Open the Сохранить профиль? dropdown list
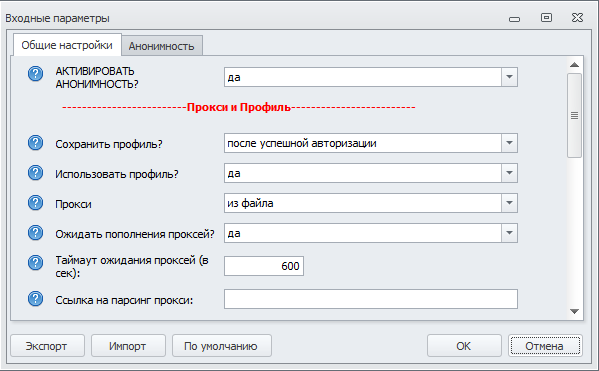Viewport: 599px width, 371px height. 509,143
